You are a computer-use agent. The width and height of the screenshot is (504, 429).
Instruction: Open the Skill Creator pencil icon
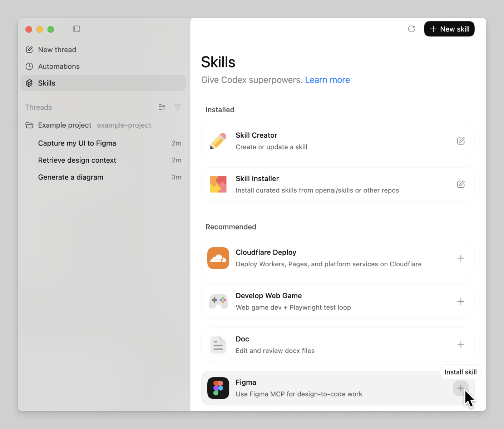click(x=218, y=141)
